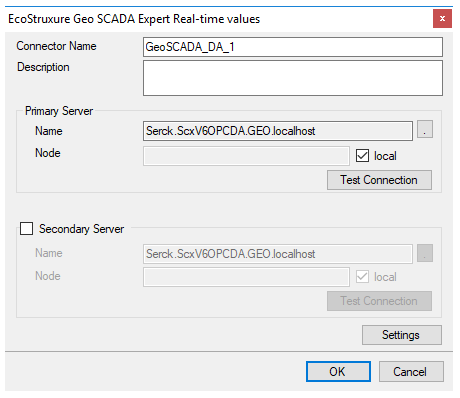Click the Primary Server group title
Viewport: 460px width, 398px height.
click(59, 111)
